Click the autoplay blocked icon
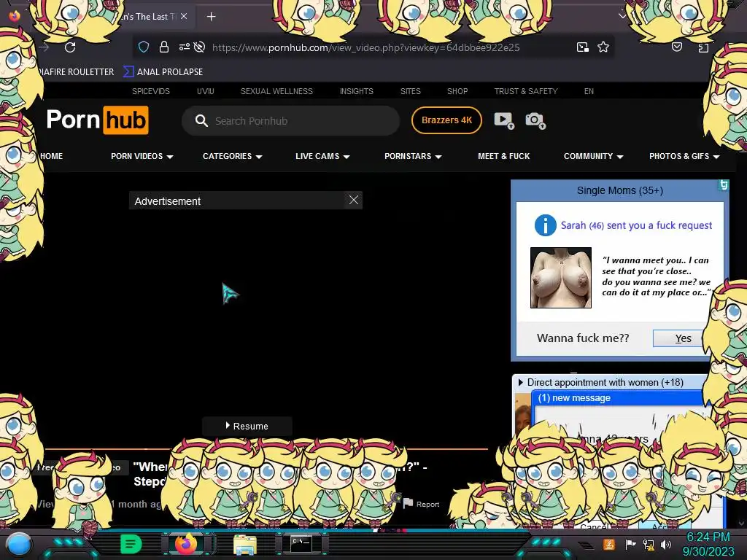 200,47
